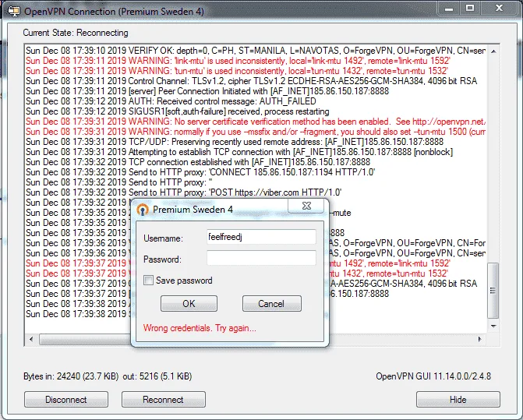This screenshot has height=420, width=523.
Task: Hide the OpenVPN status window
Action: tap(458, 399)
